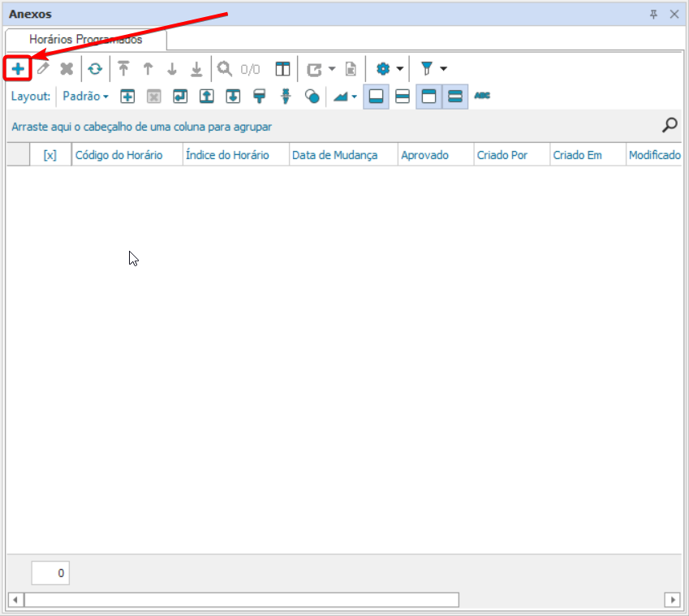Image resolution: width=689 pixels, height=616 pixels.
Task: Go to next record with plain down arrow
Action: [172, 69]
